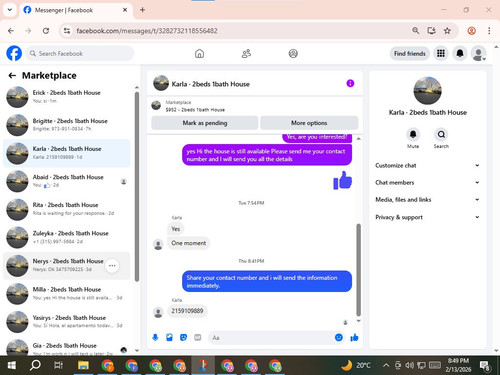Go back from Marketplace with arrow
This screenshot has height=375, width=500.
(12, 76)
